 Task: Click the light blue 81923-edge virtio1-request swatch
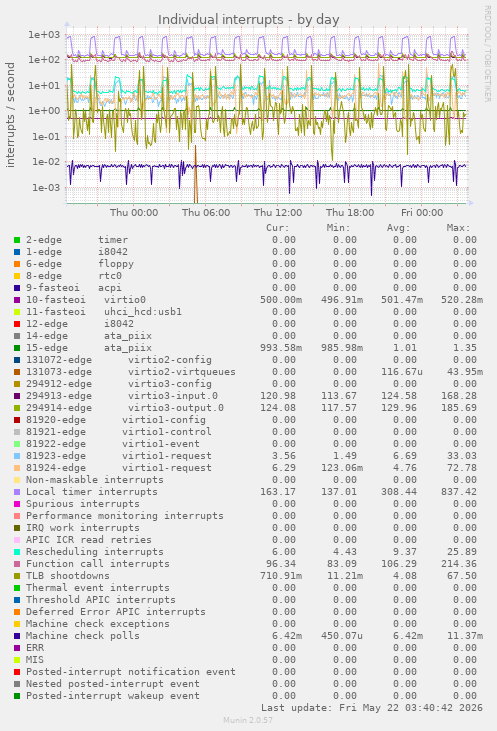point(17,456)
